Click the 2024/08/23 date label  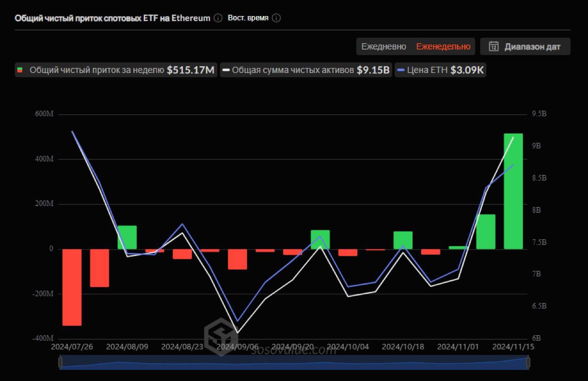click(182, 347)
